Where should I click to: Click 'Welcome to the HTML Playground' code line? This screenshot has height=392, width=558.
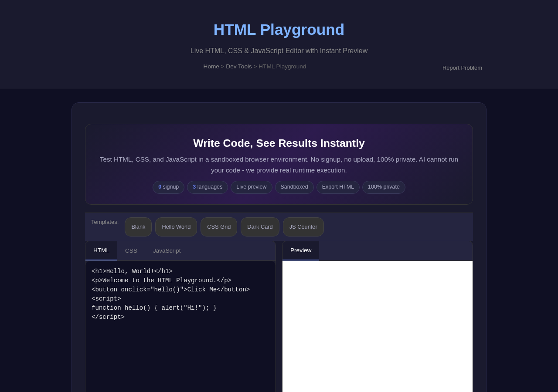click(x=161, y=280)
